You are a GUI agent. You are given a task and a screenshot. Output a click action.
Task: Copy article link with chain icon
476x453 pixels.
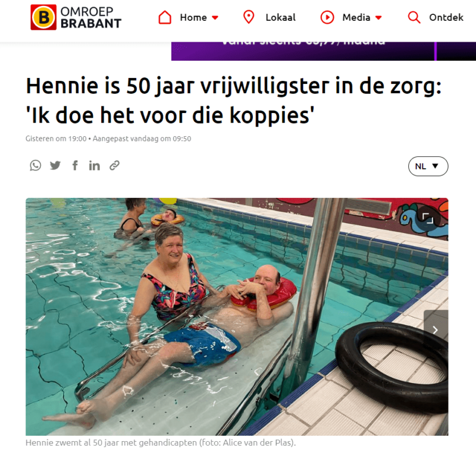[114, 165]
